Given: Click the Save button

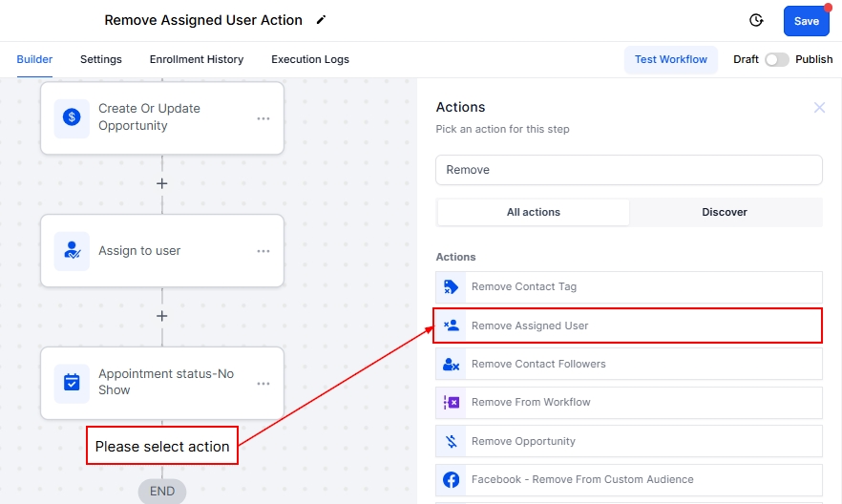Looking at the screenshot, I should click(x=806, y=21).
